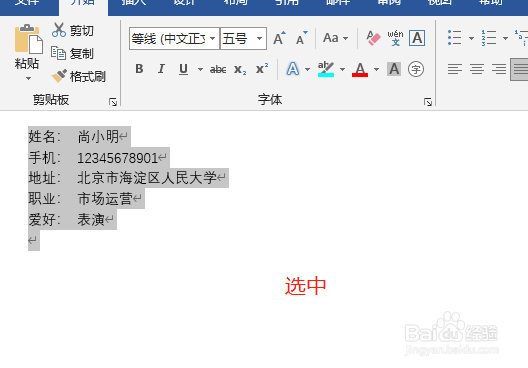Apply cyan text highlight color
This screenshot has height=368, width=528.
[326, 69]
